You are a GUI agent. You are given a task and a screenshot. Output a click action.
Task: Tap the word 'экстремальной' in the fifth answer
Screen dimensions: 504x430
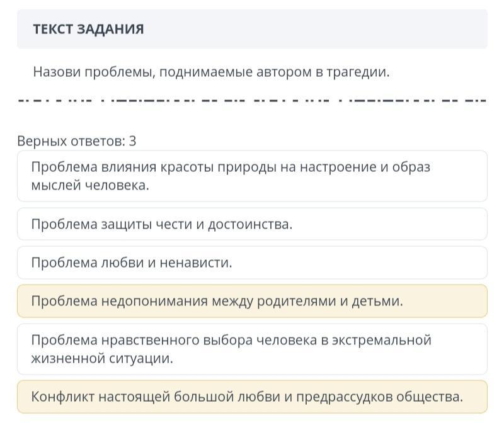click(x=381, y=340)
